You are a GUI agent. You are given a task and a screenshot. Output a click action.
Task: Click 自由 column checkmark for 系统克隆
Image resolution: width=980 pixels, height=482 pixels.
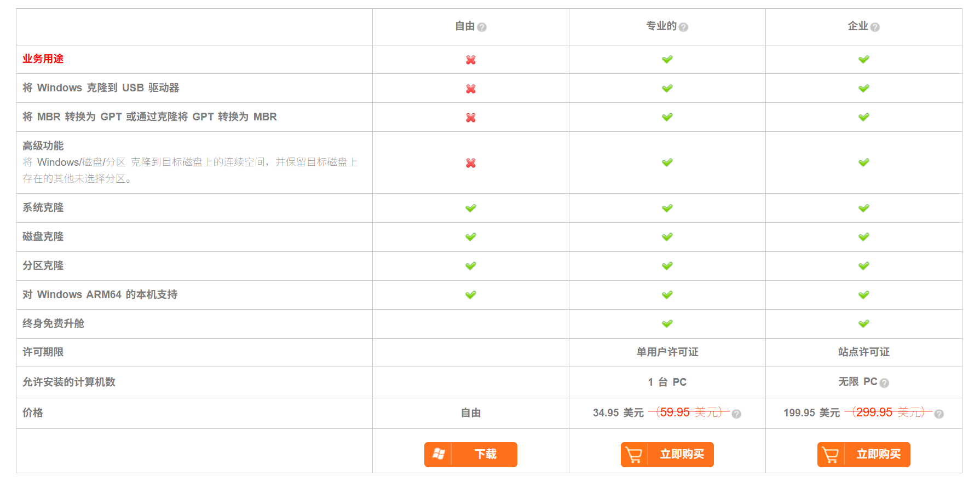pos(471,208)
